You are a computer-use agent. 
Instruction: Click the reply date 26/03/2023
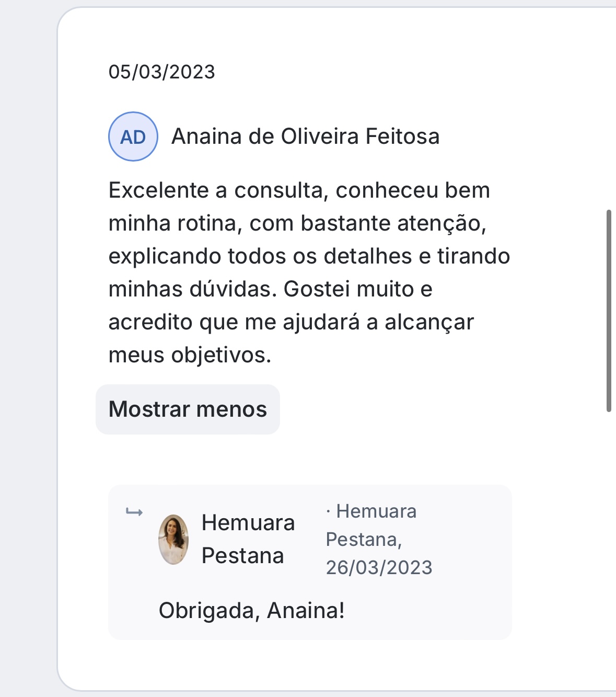[x=379, y=567]
